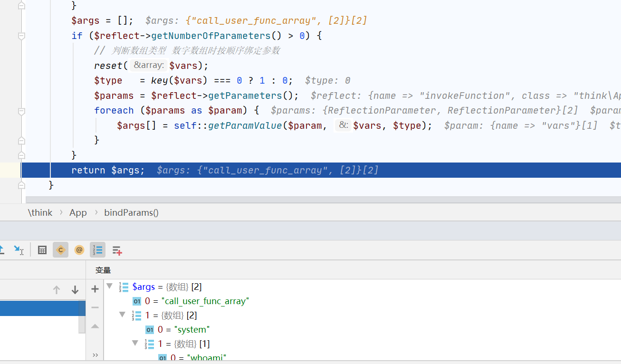
Task: Click the &array: parameter hint
Action: (x=149, y=65)
